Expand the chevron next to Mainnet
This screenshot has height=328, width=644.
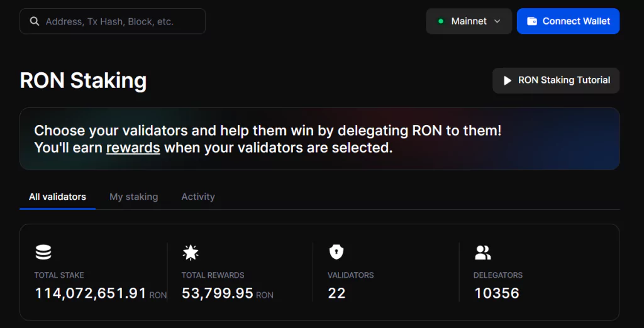(x=497, y=21)
